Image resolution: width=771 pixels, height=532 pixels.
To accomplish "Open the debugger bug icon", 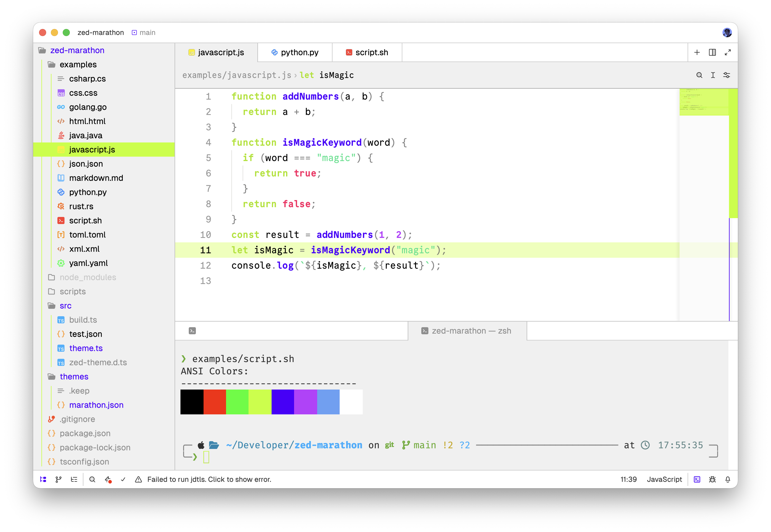I will [712, 479].
